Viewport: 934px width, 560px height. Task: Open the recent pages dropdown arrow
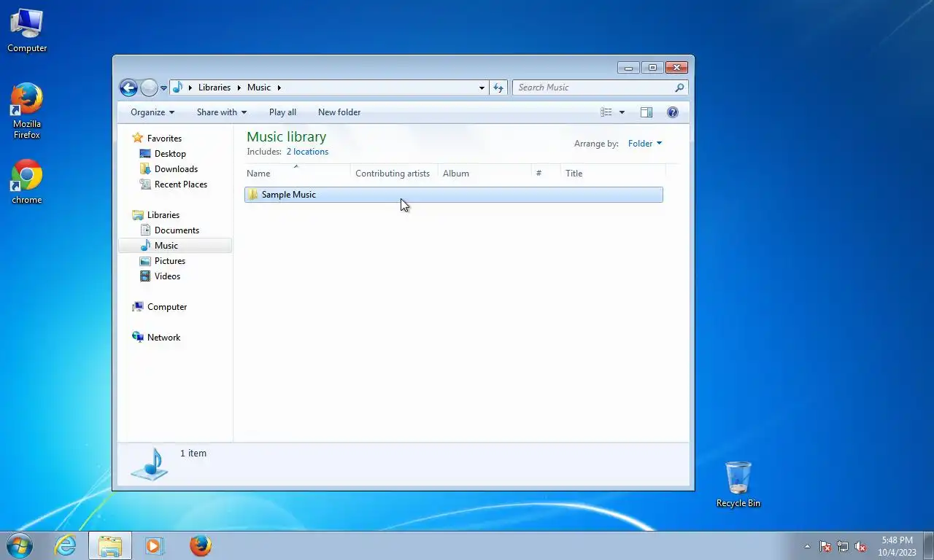163,88
